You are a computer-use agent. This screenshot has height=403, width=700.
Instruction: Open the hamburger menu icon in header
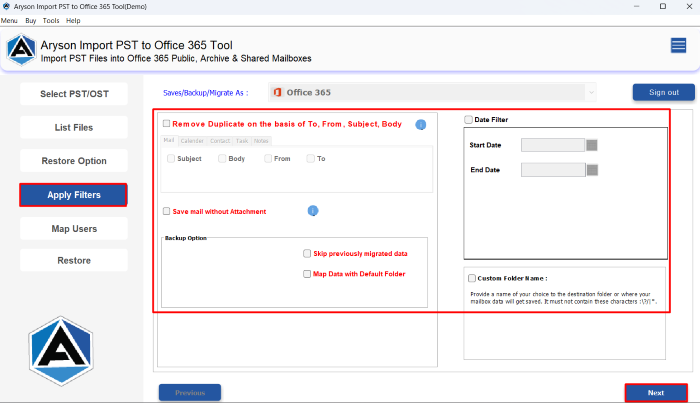(x=678, y=46)
